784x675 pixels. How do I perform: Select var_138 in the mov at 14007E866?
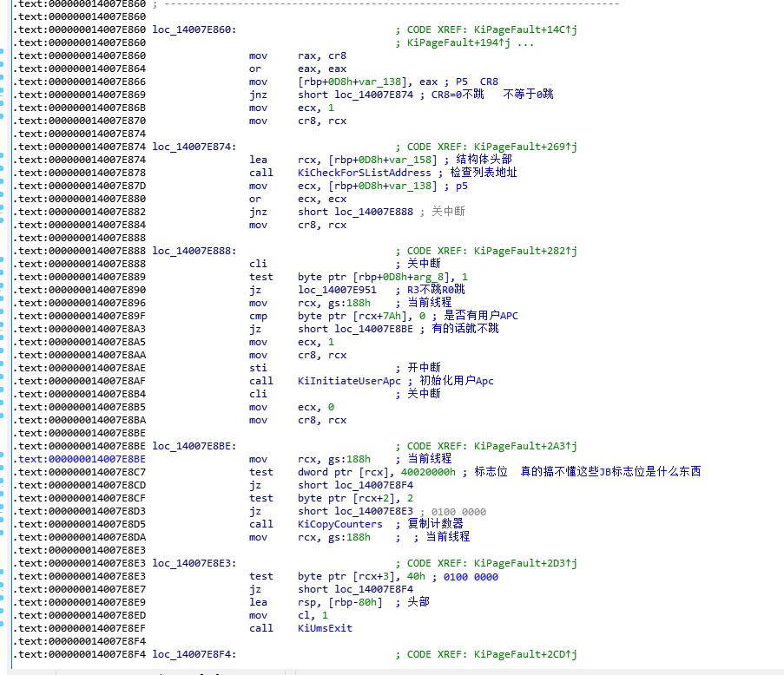(x=379, y=82)
